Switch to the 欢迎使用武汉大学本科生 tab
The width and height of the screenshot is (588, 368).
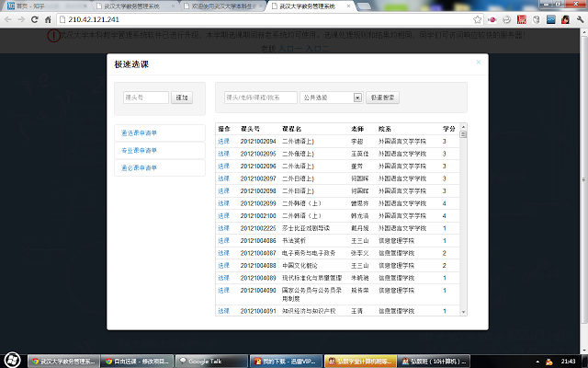coord(223,6)
